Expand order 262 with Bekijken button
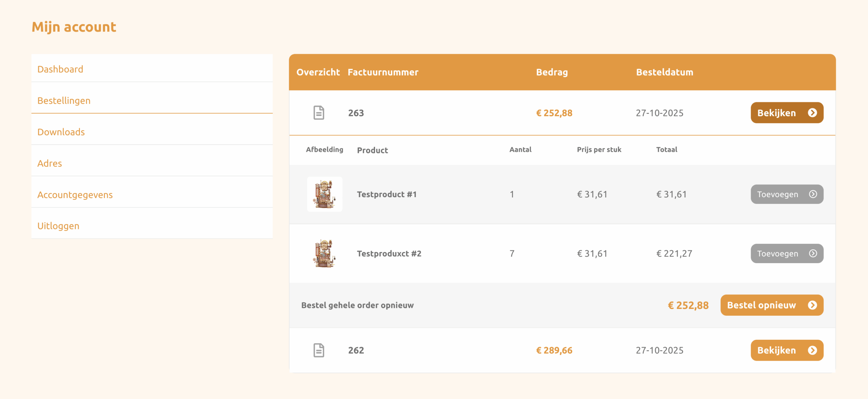Screen dimensions: 868x399 (x=776, y=350)
